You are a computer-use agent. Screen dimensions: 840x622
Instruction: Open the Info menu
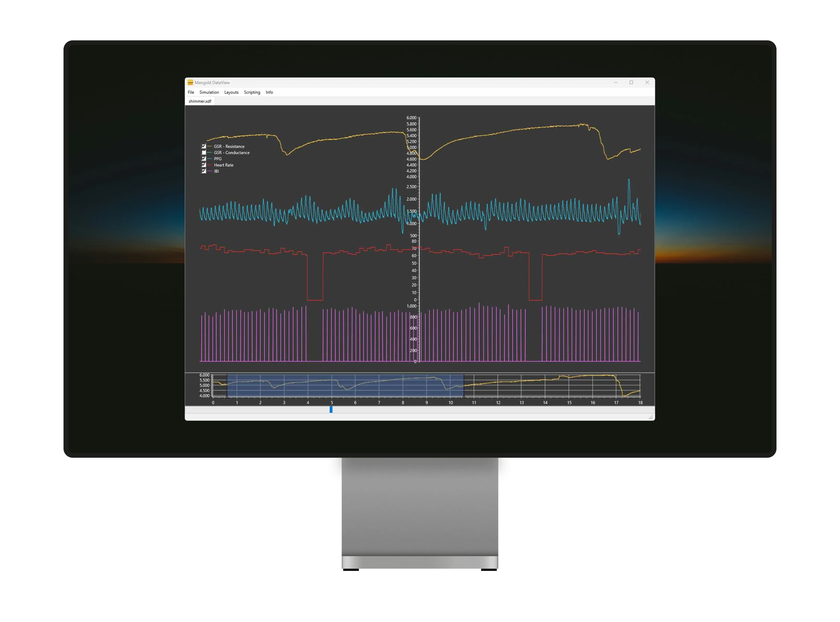269,92
